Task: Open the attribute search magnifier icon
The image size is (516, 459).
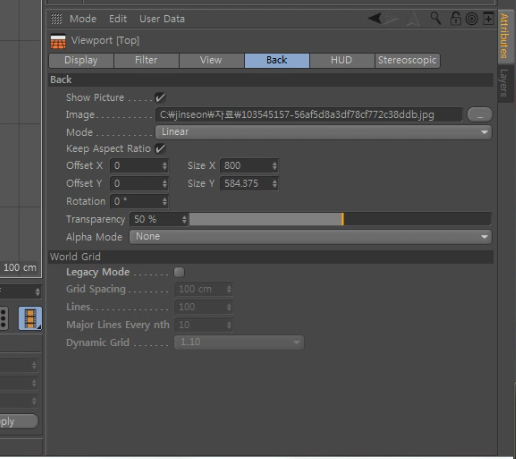Action: tap(436, 18)
